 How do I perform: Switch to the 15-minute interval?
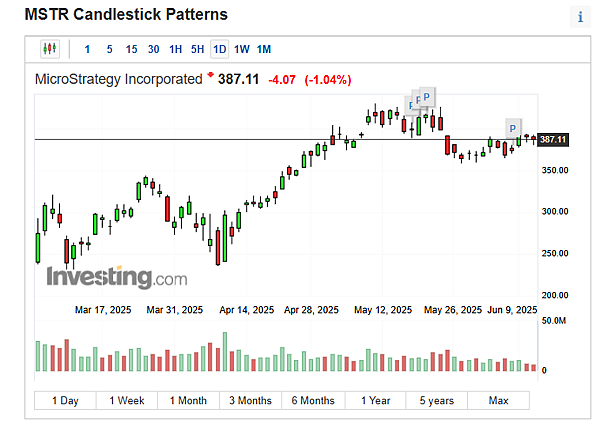tap(131, 49)
